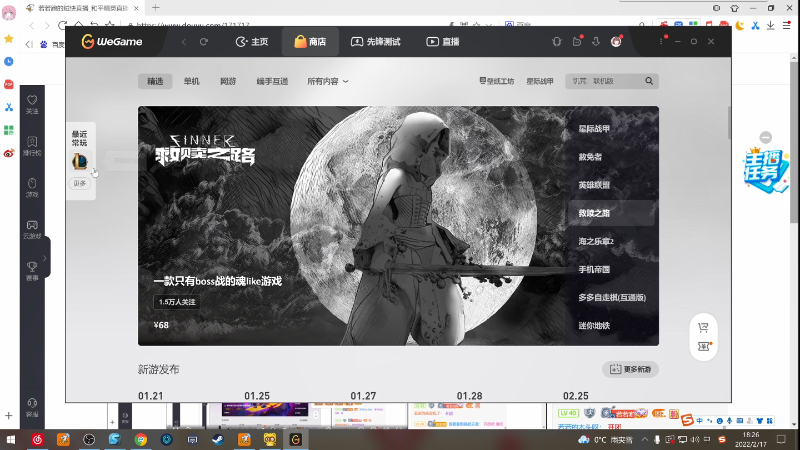800x450 pixels.
Task: Go back in WeGame navigation
Action: pyautogui.click(x=184, y=42)
